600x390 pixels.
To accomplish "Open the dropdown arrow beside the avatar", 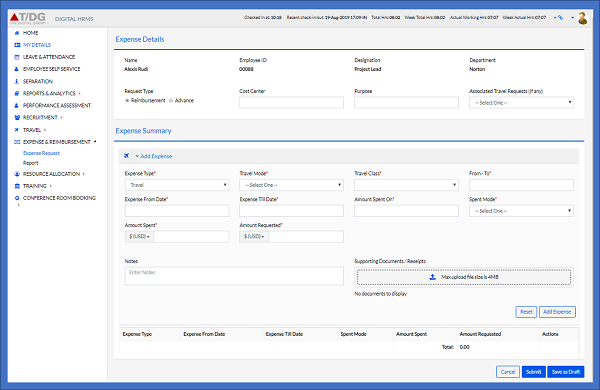I will [x=572, y=18].
